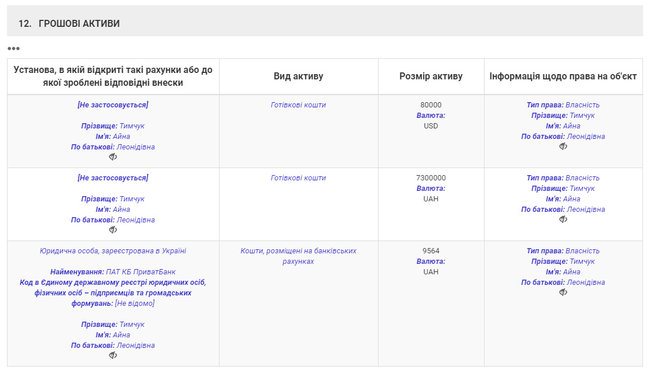Click the '[Не відомо]' registry code value

point(135,303)
